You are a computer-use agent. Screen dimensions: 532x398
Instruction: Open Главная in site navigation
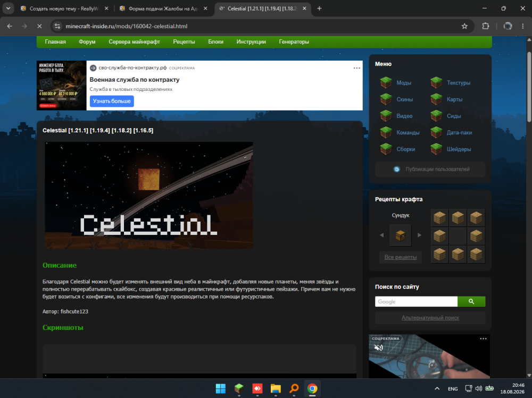(55, 41)
